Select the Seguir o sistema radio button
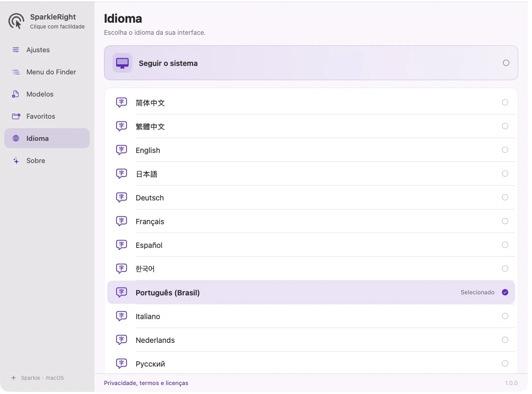This screenshot has height=394, width=532. tap(506, 63)
